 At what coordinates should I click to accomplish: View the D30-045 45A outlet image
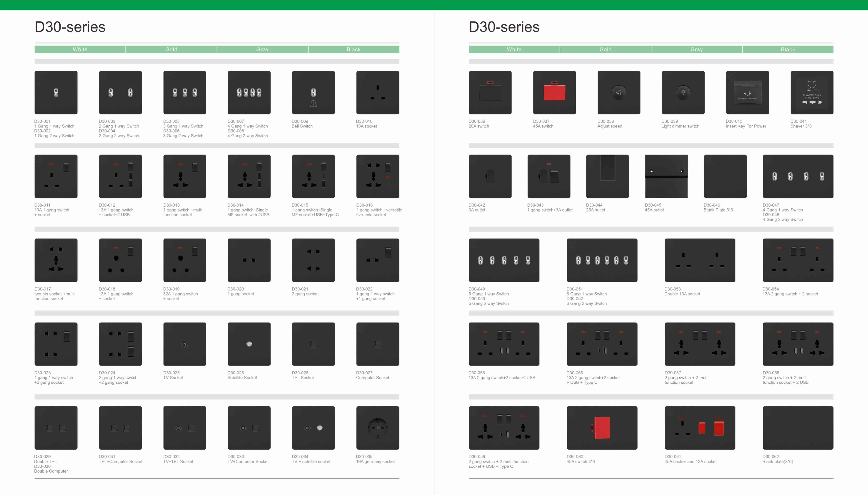click(667, 176)
